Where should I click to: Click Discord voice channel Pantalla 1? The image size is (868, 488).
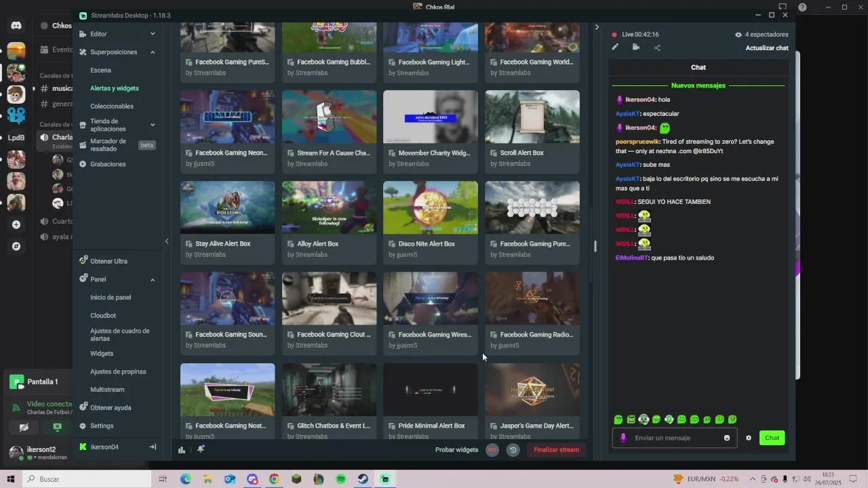(x=42, y=382)
